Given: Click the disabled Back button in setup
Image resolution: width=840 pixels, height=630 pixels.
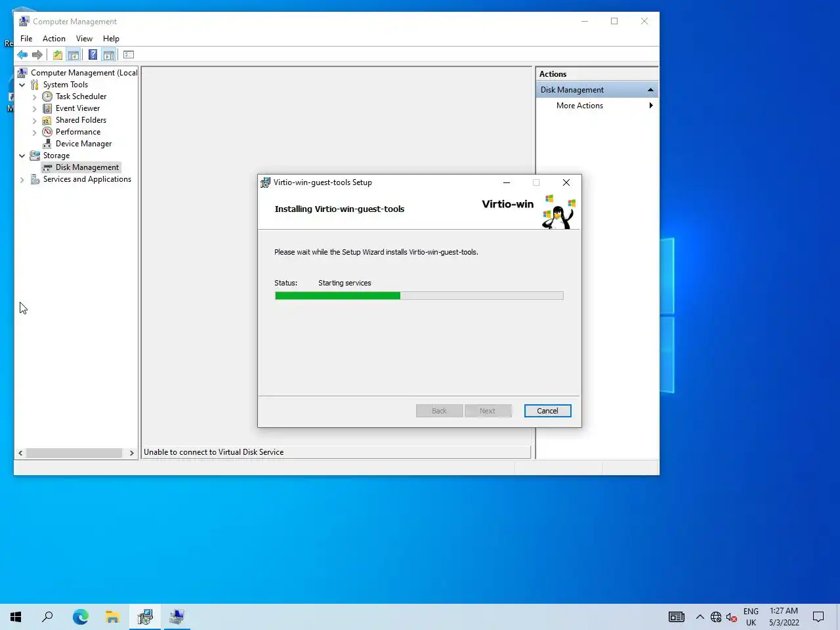Looking at the screenshot, I should (439, 411).
